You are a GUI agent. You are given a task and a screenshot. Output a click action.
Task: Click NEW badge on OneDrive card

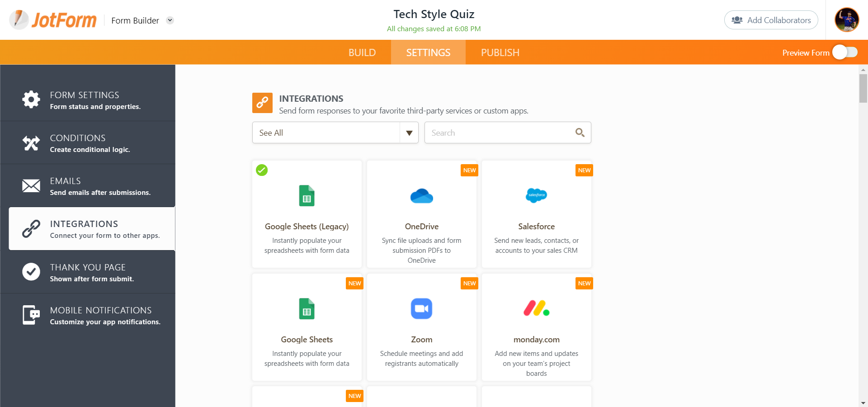470,170
